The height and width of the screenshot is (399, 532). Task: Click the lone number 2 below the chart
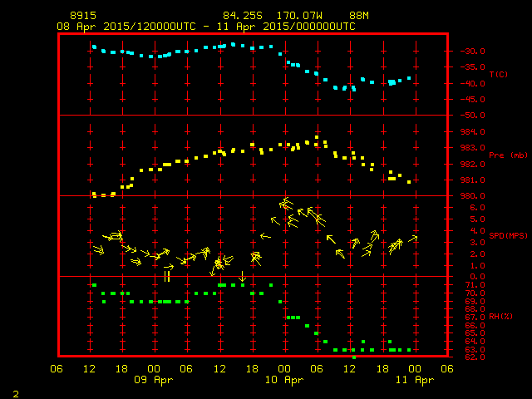tap(16, 394)
